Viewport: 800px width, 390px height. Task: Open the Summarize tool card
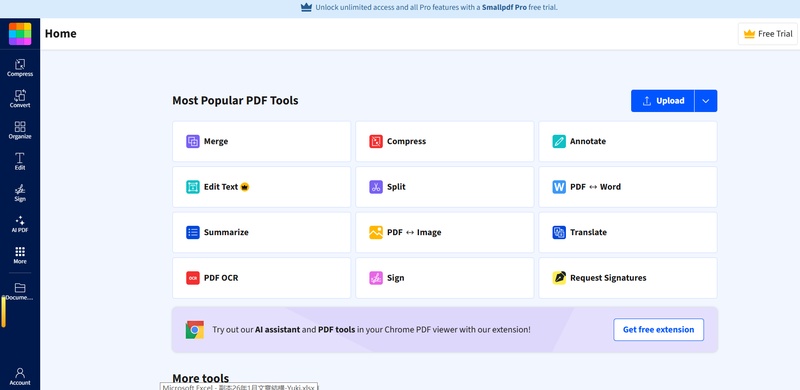(262, 232)
